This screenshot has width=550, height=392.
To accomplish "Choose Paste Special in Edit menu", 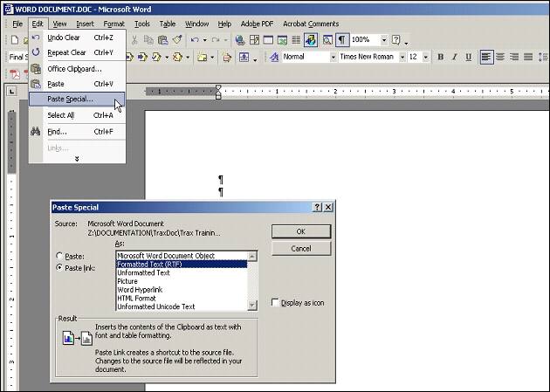I will click(77, 100).
